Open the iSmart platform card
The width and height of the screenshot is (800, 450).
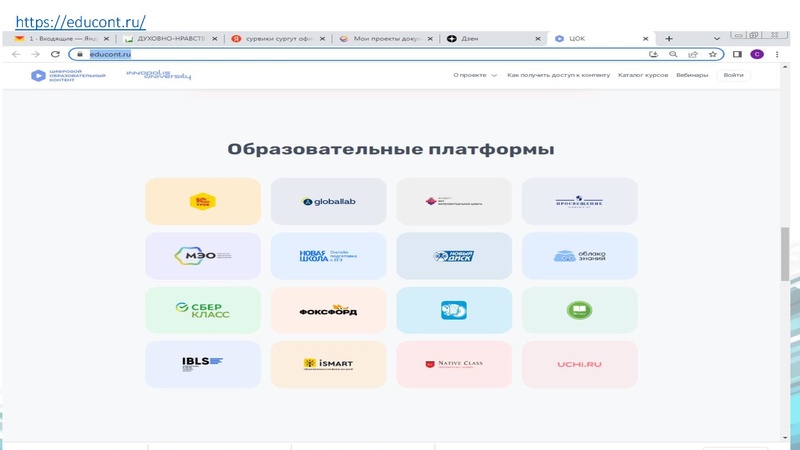coord(329,364)
